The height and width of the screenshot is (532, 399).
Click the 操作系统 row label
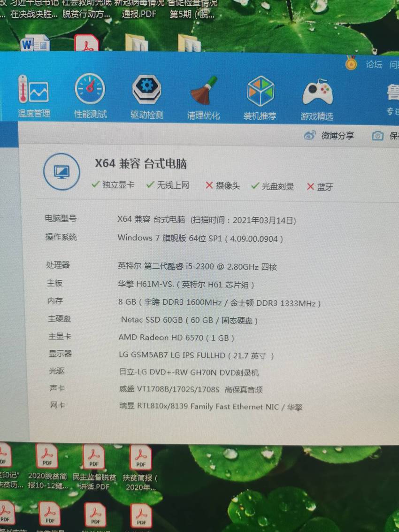[61, 237]
